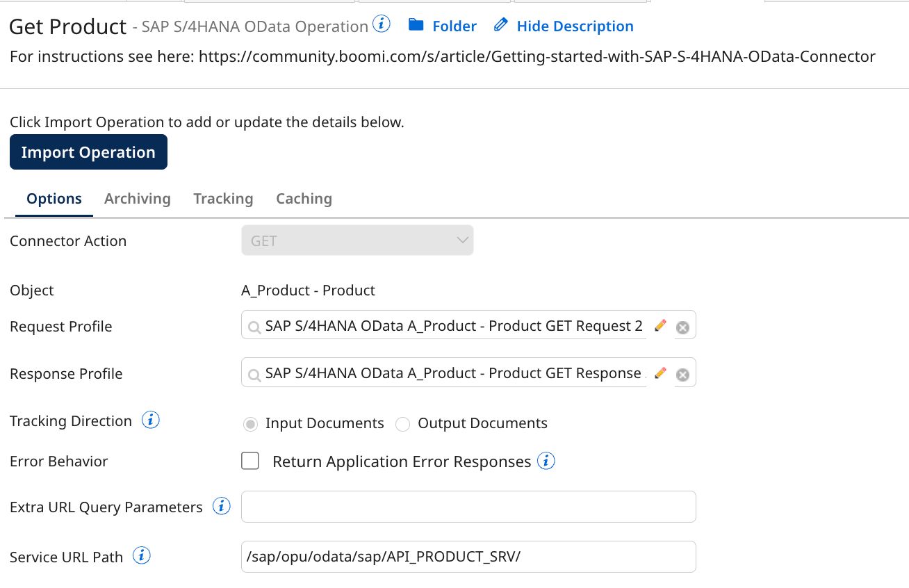Edit the Response Profile via its pencil icon
The height and width of the screenshot is (588, 909).
(660, 372)
